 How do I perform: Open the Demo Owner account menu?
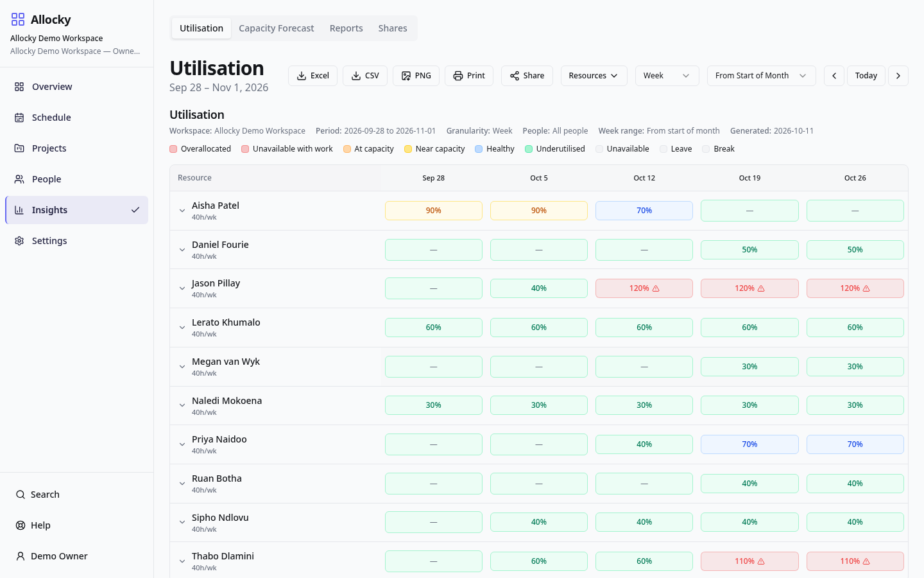tap(76, 556)
